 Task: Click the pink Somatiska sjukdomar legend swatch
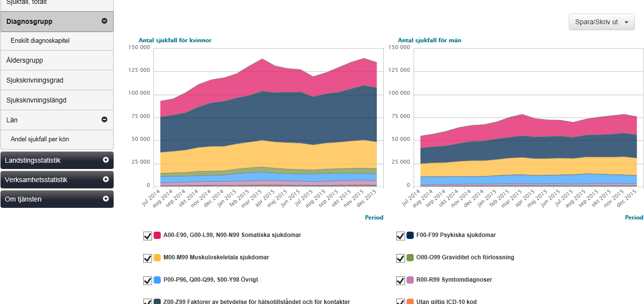coord(157,235)
